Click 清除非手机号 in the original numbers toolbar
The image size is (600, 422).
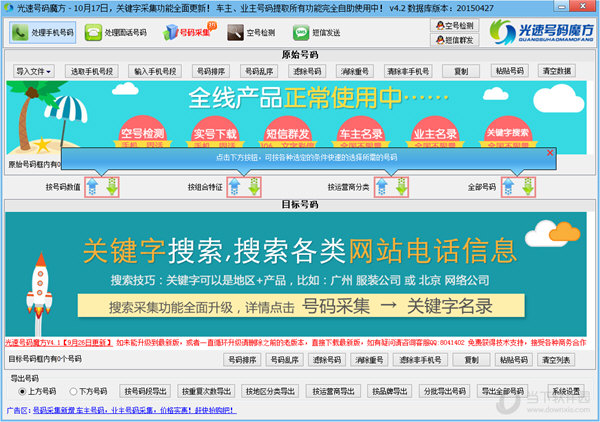(408, 71)
